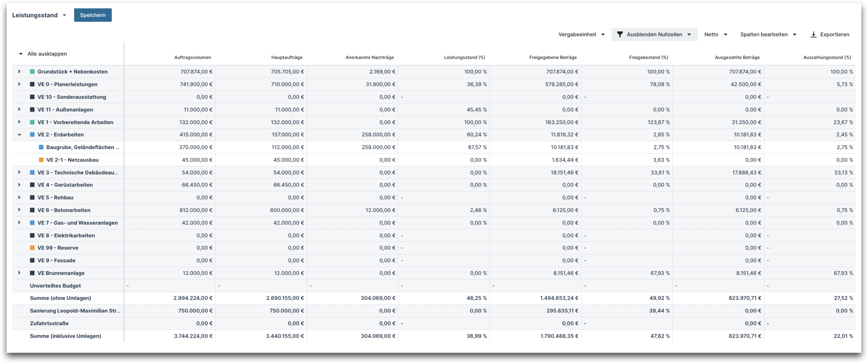Select the Sanierung Leopold-Maximilian Str... row label
Image resolution: width=868 pixels, height=363 pixels.
[x=75, y=311]
